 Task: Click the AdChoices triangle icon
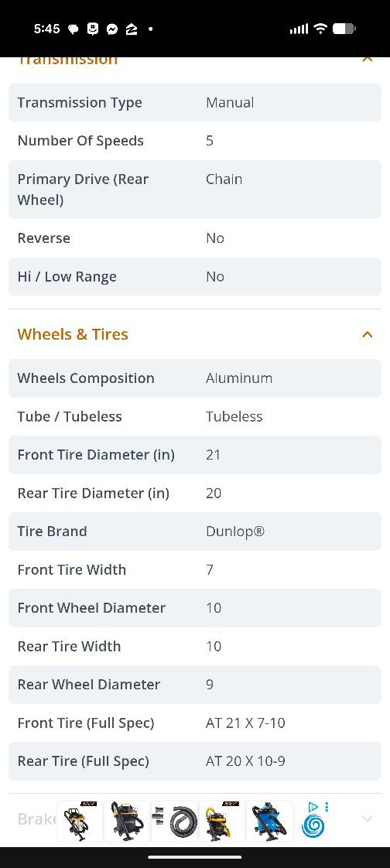click(313, 807)
